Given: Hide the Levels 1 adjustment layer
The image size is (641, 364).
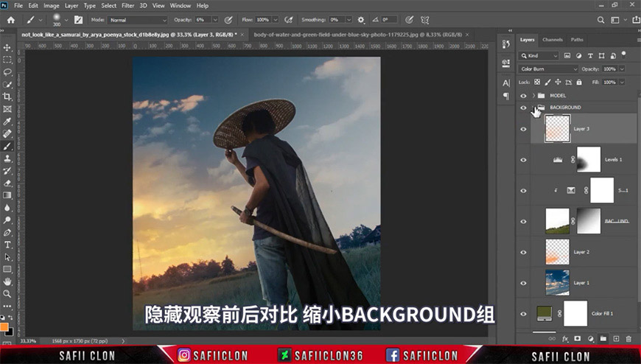Looking at the screenshot, I should (523, 160).
